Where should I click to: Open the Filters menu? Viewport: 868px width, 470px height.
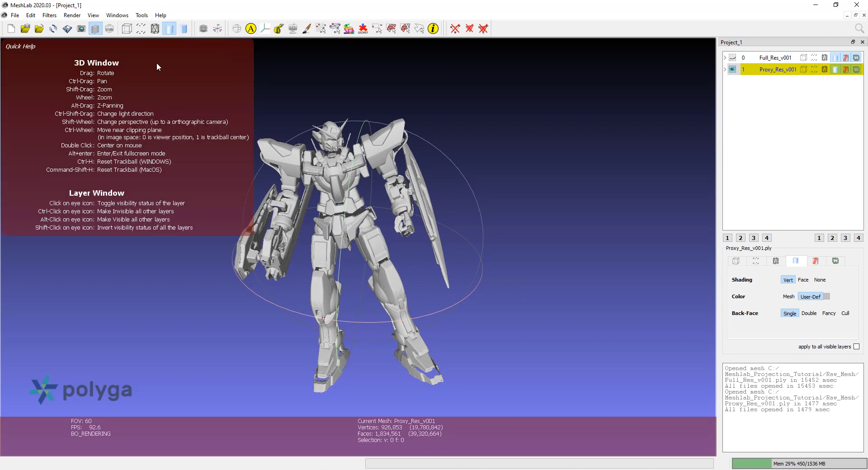[x=49, y=15]
